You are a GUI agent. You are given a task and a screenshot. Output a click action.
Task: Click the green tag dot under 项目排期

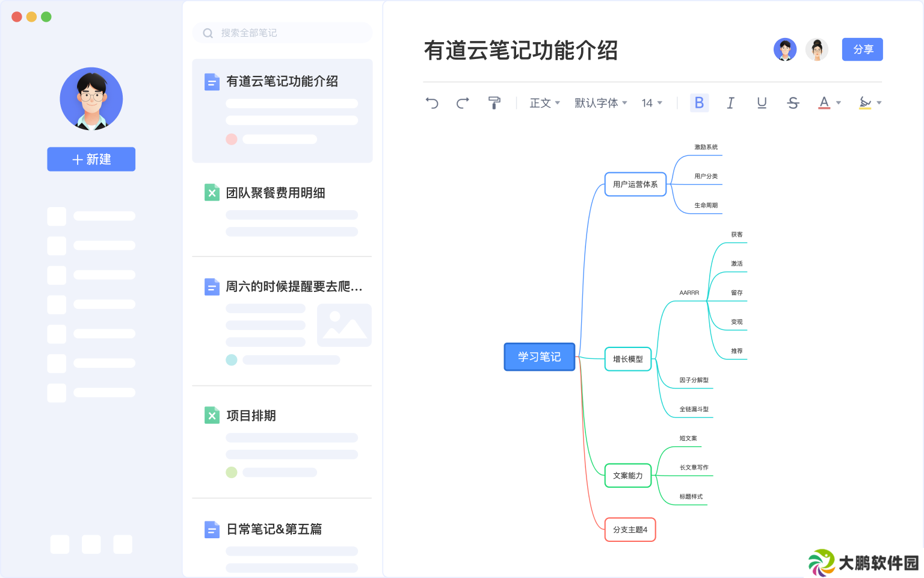tap(232, 473)
